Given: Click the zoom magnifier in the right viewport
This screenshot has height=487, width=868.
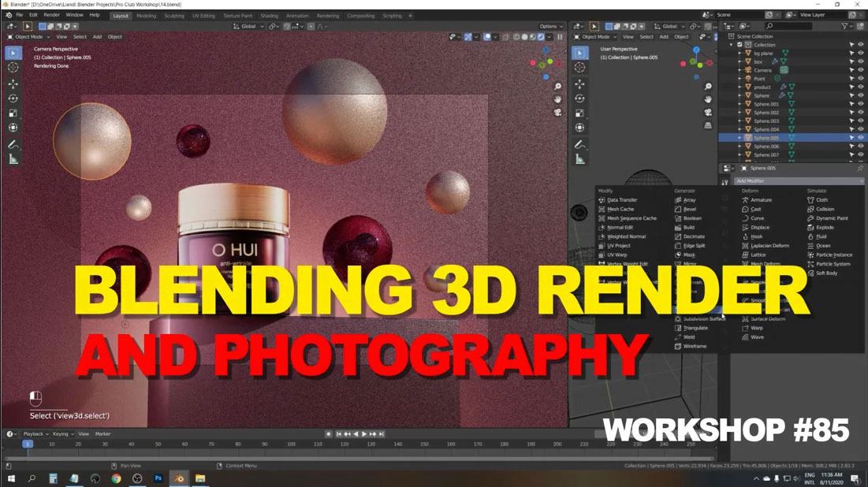Looking at the screenshot, I should tap(708, 87).
